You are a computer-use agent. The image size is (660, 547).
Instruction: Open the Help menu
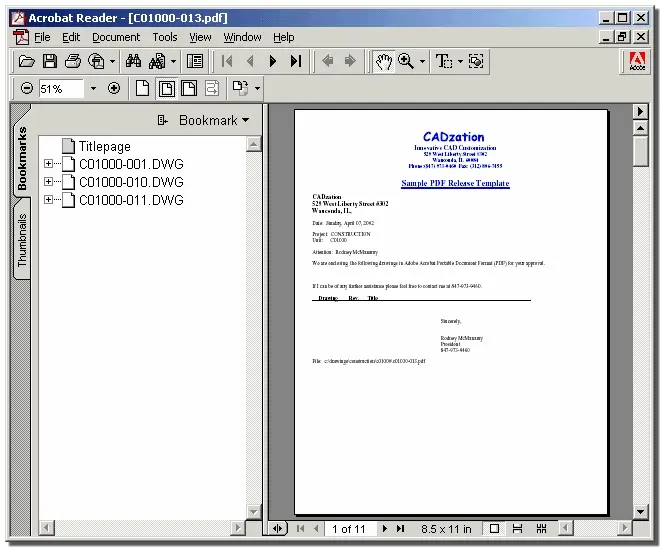(x=284, y=37)
